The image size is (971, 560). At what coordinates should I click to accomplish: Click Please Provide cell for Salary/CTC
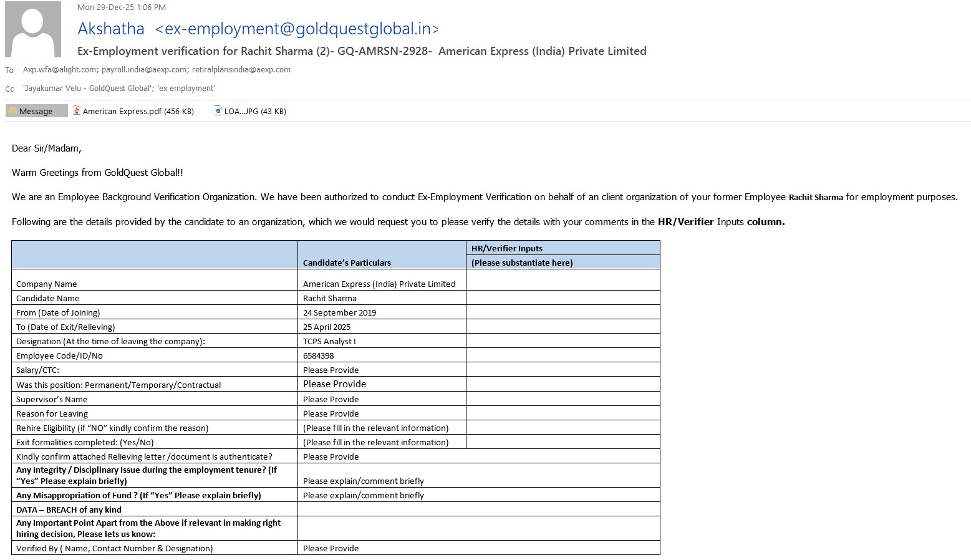click(x=331, y=370)
